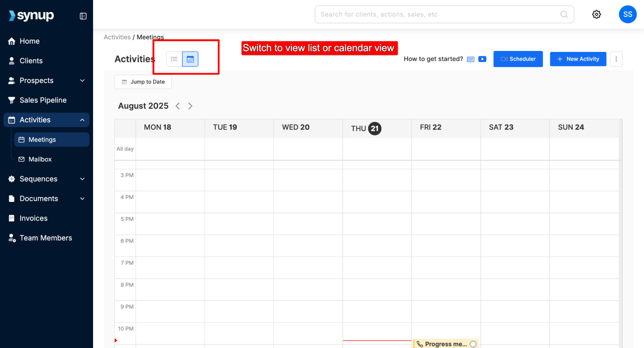Go to the previous week arrow
This screenshot has height=348, width=644.
(x=178, y=106)
